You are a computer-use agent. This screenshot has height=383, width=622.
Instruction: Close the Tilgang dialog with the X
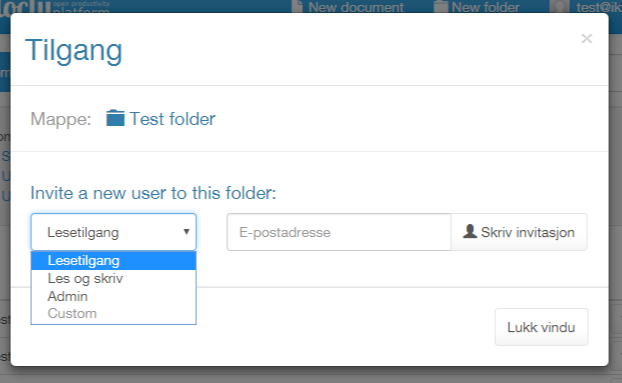587,38
